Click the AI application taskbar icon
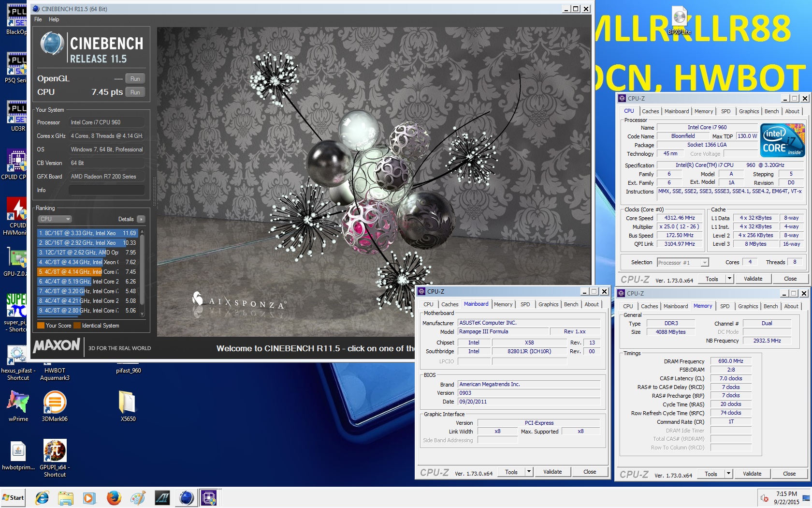The image size is (812, 508). pyautogui.click(x=162, y=497)
